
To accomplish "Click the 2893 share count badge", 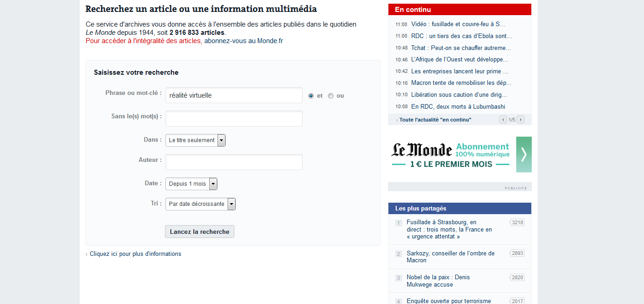I will (x=517, y=253).
